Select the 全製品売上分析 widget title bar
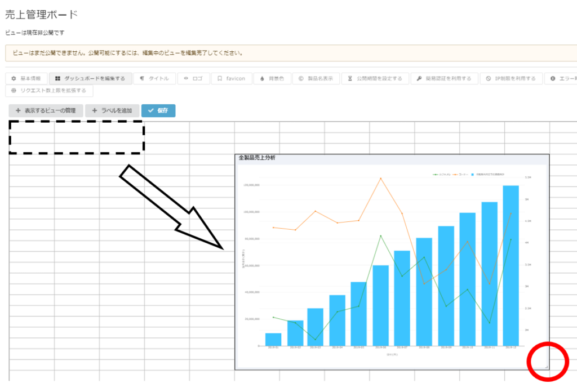Viewport: 577px width, 392px height. tap(392, 158)
